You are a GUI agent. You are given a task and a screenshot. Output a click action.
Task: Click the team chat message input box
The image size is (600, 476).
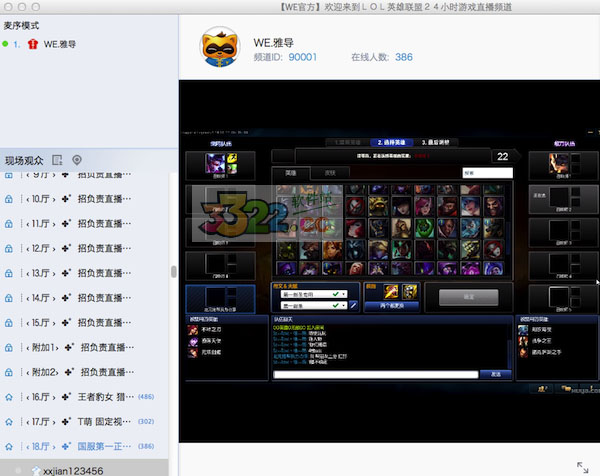(376, 374)
